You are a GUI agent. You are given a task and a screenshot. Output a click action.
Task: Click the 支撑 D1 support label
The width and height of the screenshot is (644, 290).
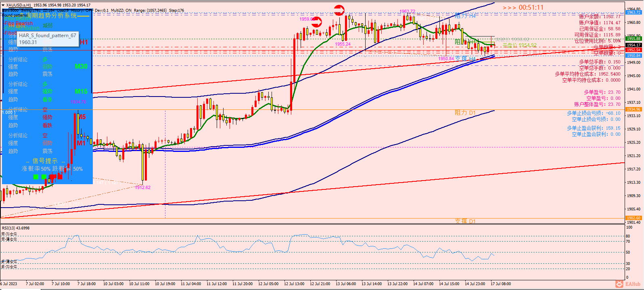[465, 221]
